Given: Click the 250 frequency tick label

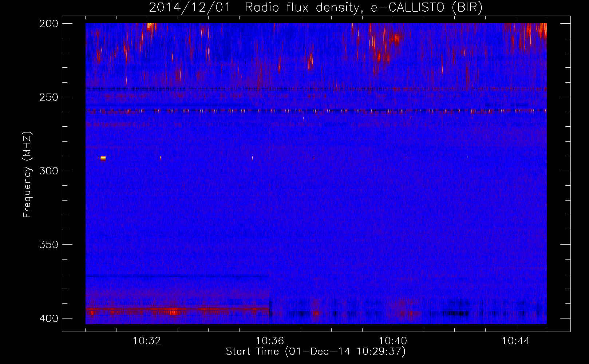Looking at the screenshot, I should 48,97.
